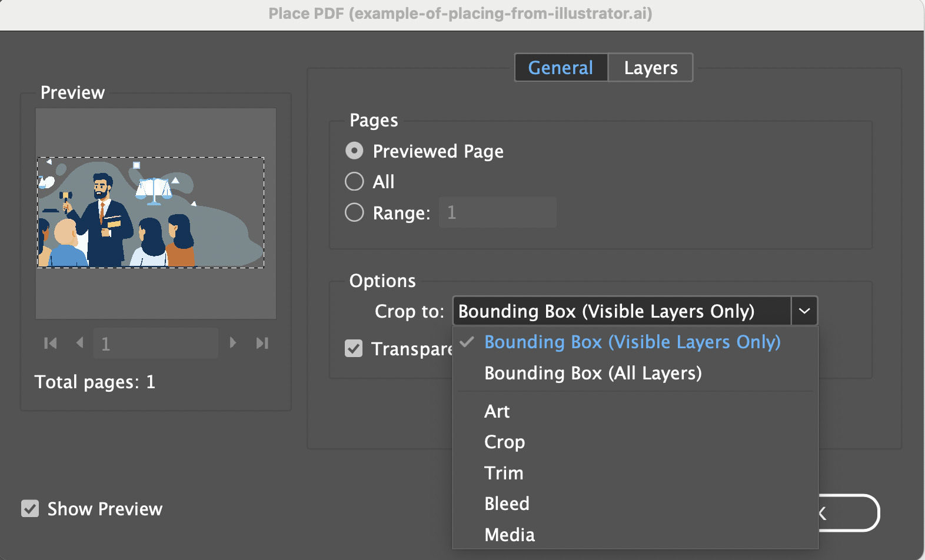
Task: Go to next page in preview
Action: pyautogui.click(x=233, y=342)
